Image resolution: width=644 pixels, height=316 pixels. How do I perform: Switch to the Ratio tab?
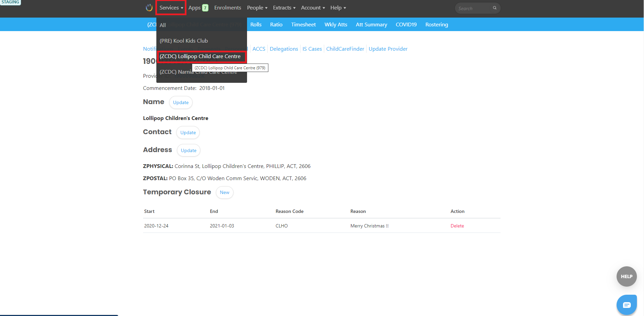click(276, 25)
